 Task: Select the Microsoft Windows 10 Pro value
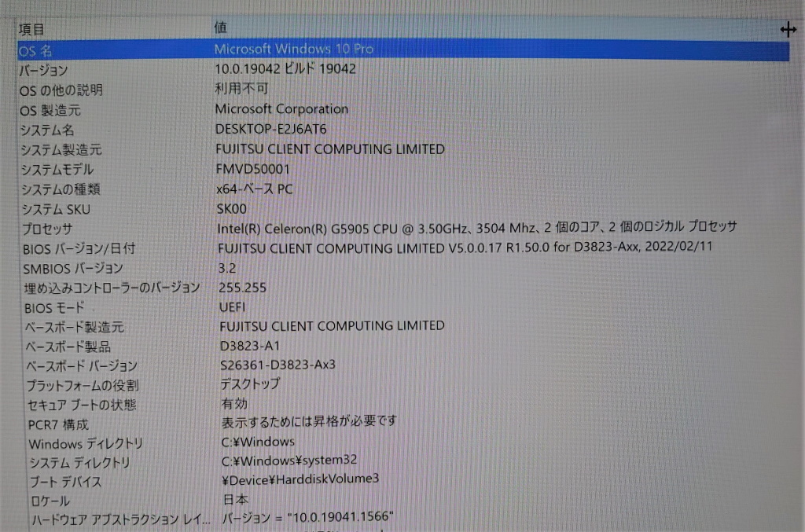point(294,50)
